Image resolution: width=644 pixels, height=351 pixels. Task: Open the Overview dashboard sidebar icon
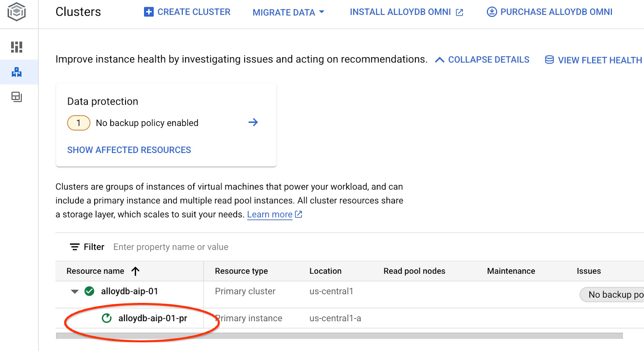pos(17,47)
